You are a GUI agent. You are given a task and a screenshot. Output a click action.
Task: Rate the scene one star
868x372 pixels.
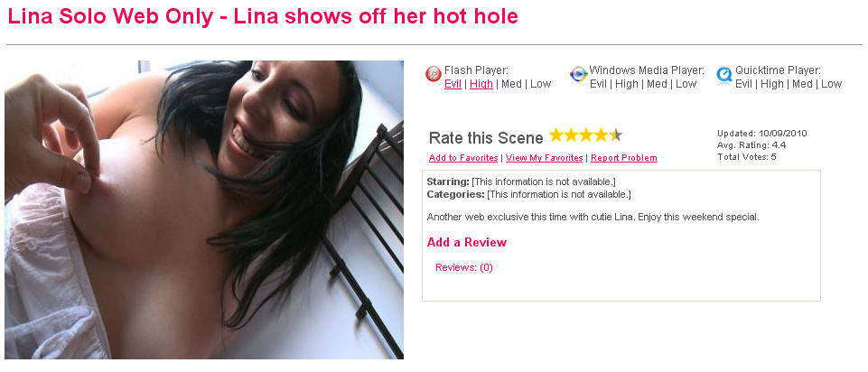pos(556,135)
